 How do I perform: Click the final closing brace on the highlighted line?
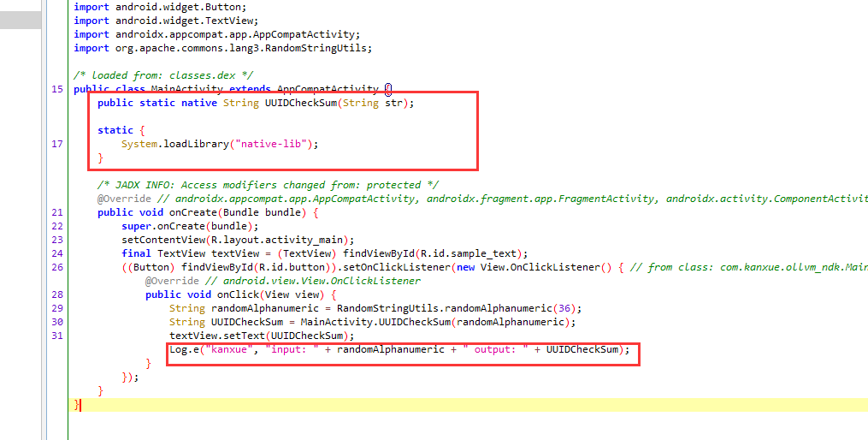tap(76, 405)
